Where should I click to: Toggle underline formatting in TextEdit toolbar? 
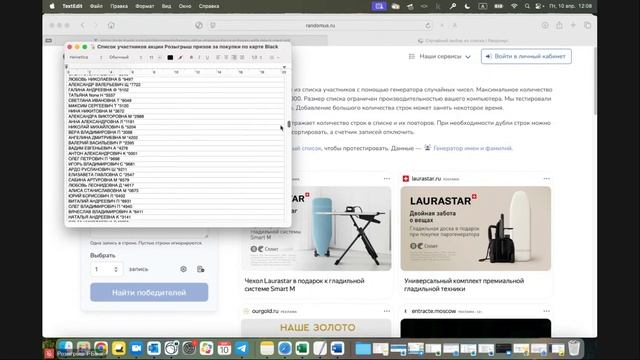click(x=207, y=58)
